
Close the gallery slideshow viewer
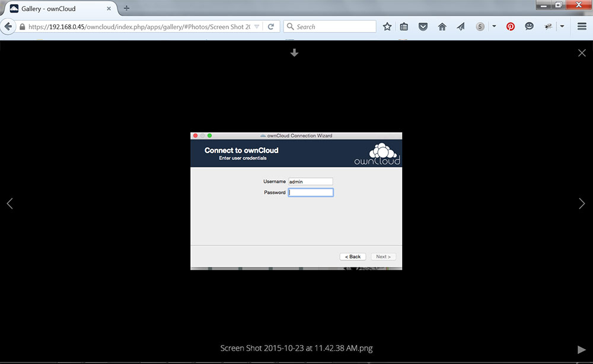(582, 53)
